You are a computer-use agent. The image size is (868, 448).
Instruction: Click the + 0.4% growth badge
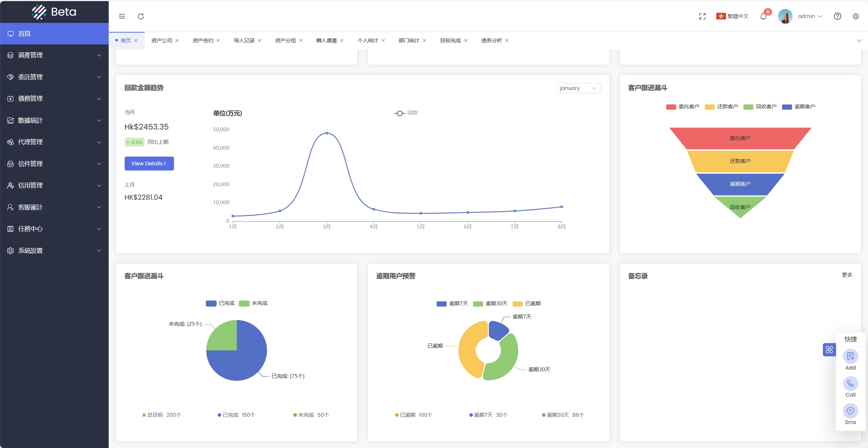[134, 142]
